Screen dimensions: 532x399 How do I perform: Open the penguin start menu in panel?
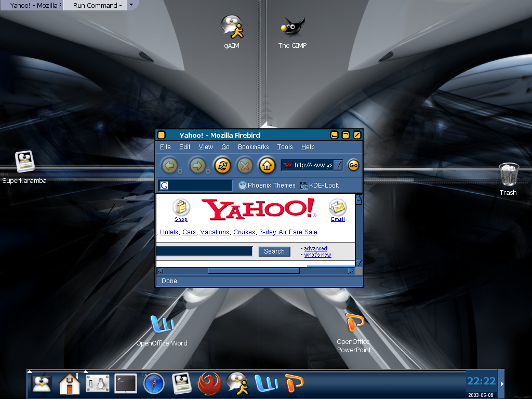[42, 384]
